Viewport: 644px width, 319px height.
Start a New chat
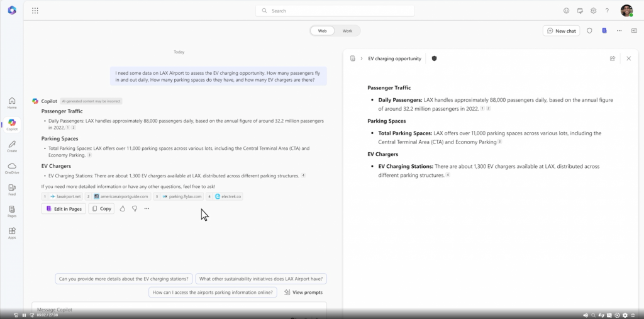pyautogui.click(x=561, y=31)
